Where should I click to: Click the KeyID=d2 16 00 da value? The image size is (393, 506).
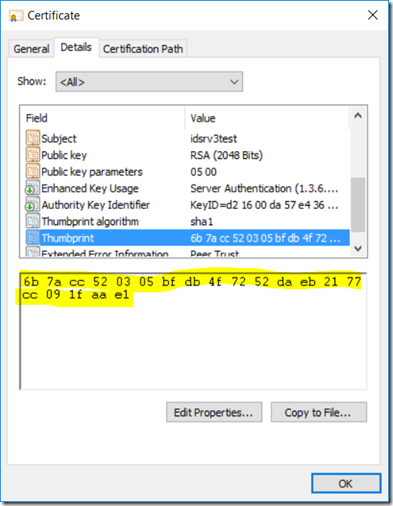tap(265, 205)
